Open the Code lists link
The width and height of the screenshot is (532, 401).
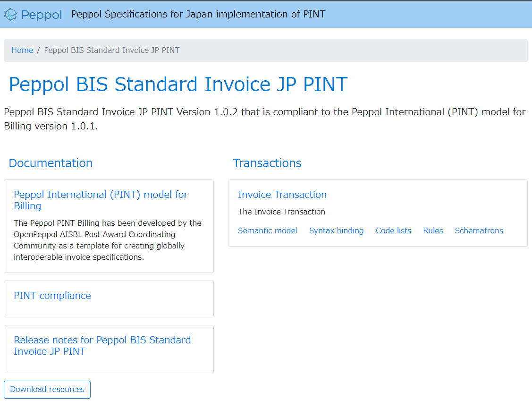pyautogui.click(x=393, y=230)
